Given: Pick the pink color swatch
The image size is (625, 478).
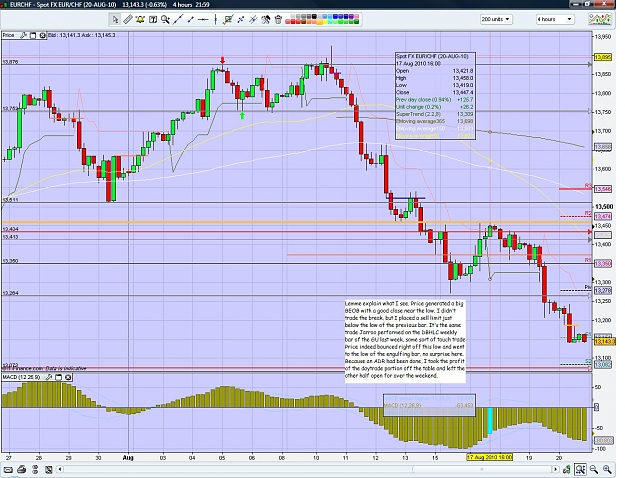Looking at the screenshot, I should (x=356, y=16).
